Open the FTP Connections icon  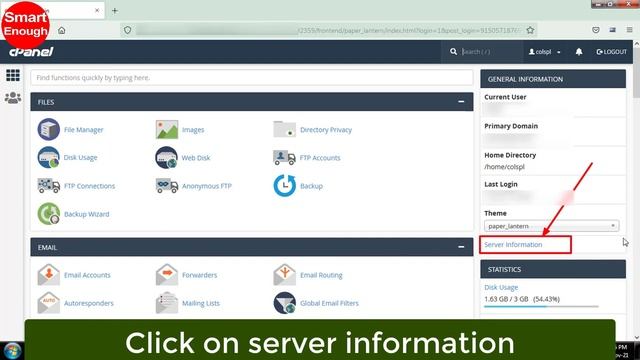49,186
